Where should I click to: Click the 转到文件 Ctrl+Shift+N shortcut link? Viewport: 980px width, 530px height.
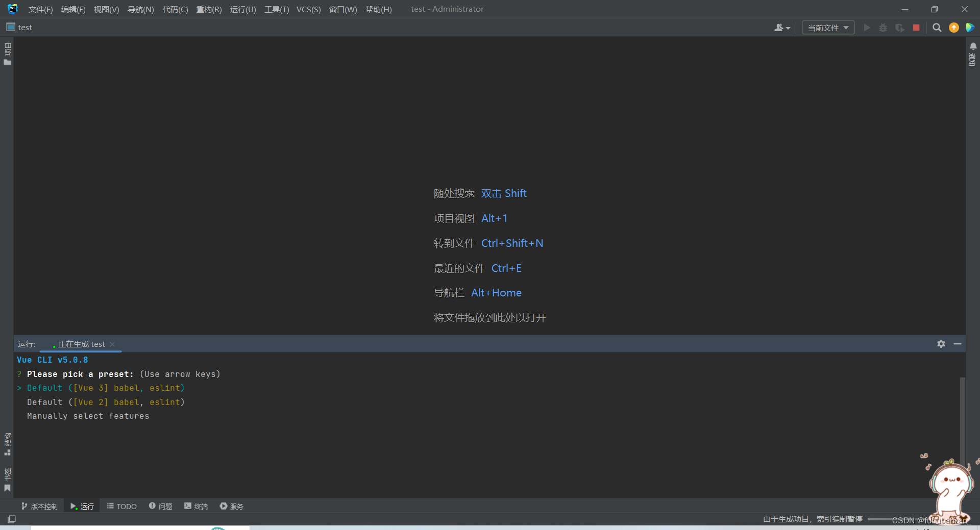(x=488, y=243)
